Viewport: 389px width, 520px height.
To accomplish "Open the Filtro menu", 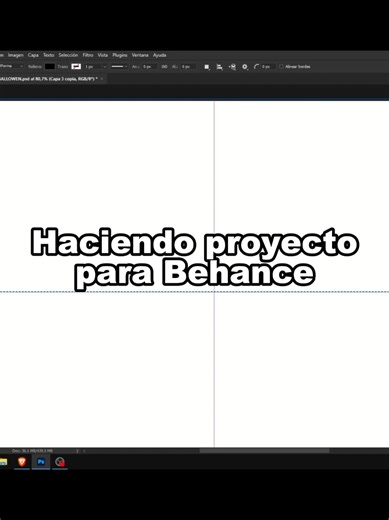I will coord(88,55).
